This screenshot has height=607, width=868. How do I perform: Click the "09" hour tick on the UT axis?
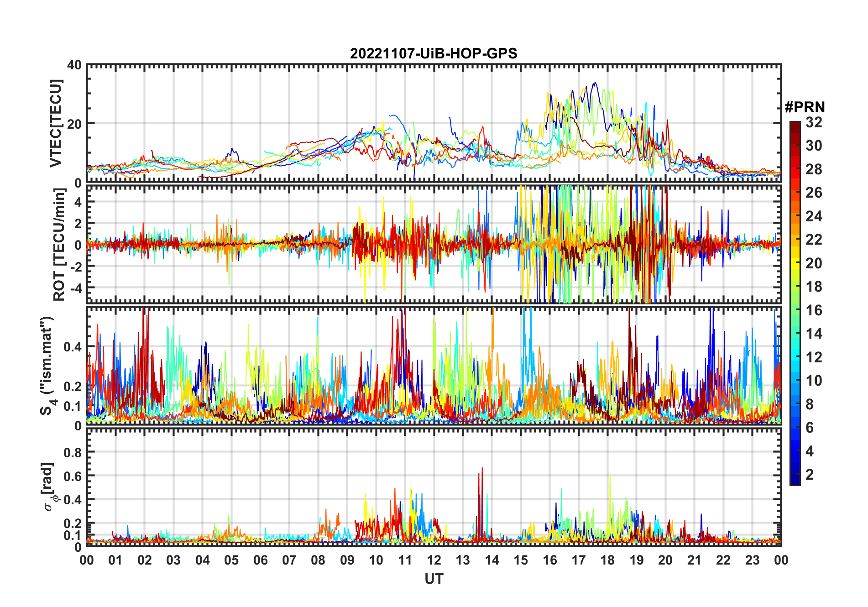[347, 560]
